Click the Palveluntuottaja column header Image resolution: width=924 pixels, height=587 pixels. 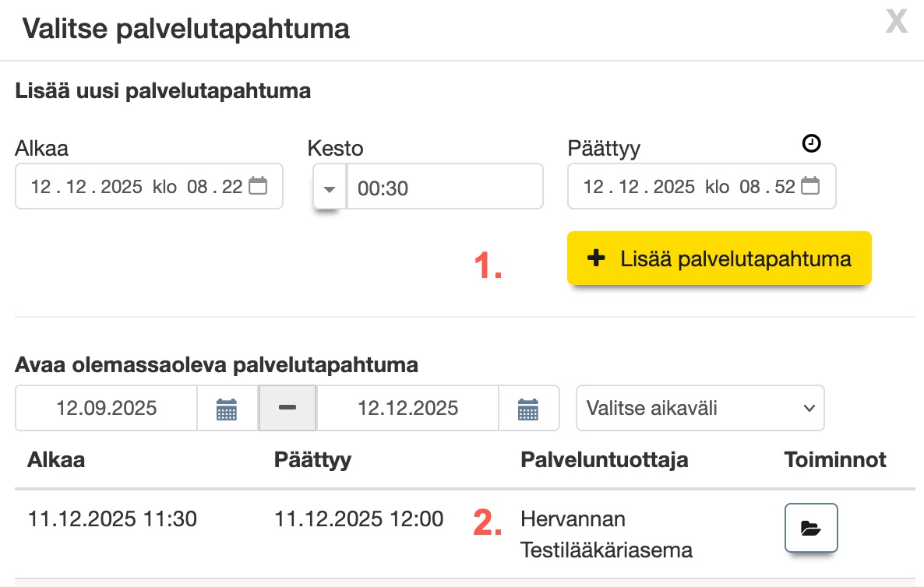[x=604, y=459]
